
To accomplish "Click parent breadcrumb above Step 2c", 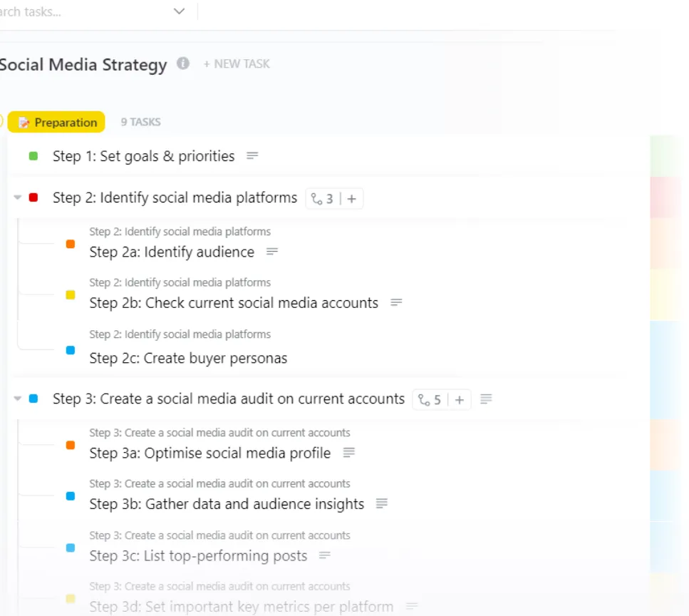I will tap(180, 334).
